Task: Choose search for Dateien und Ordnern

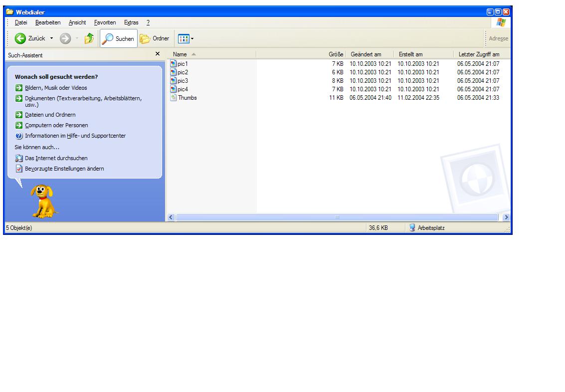Action: pos(50,115)
